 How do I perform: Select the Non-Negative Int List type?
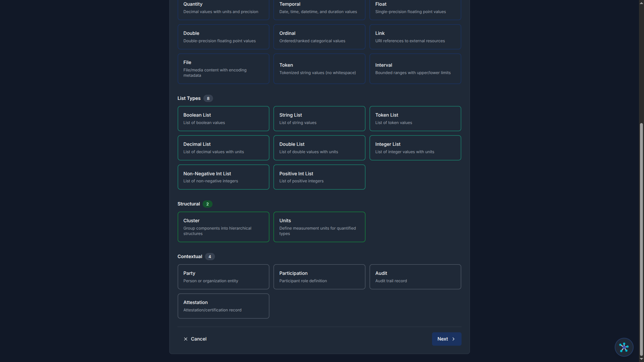(223, 177)
